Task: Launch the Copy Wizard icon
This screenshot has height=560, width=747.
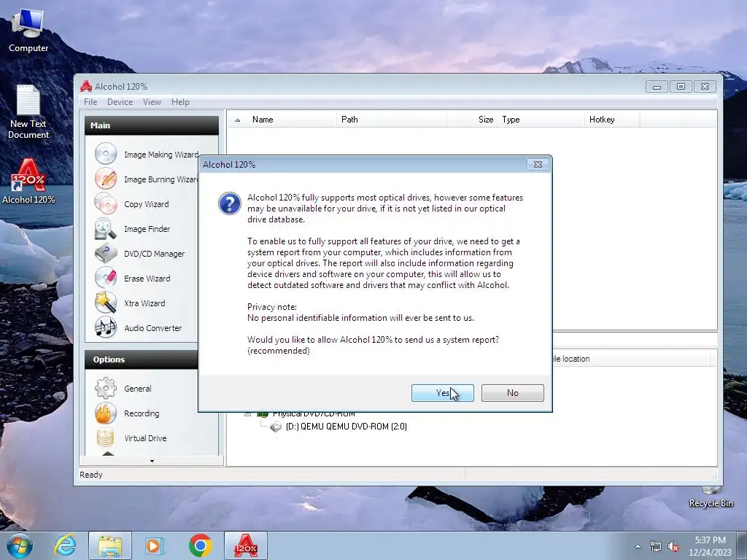Action: tap(106, 204)
